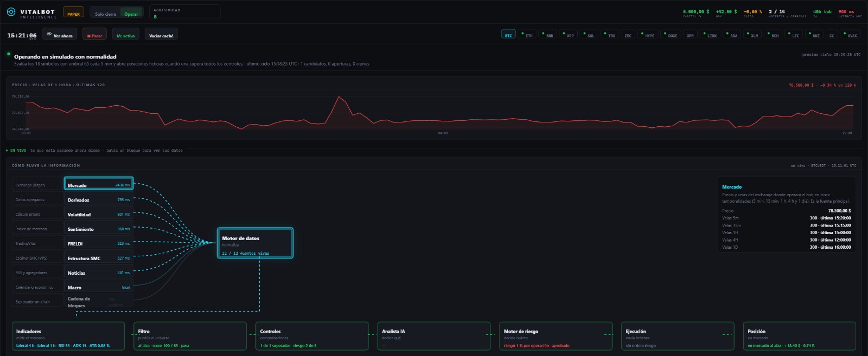Select the BNB symbol tab
The image size is (868, 356).
pos(547,35)
